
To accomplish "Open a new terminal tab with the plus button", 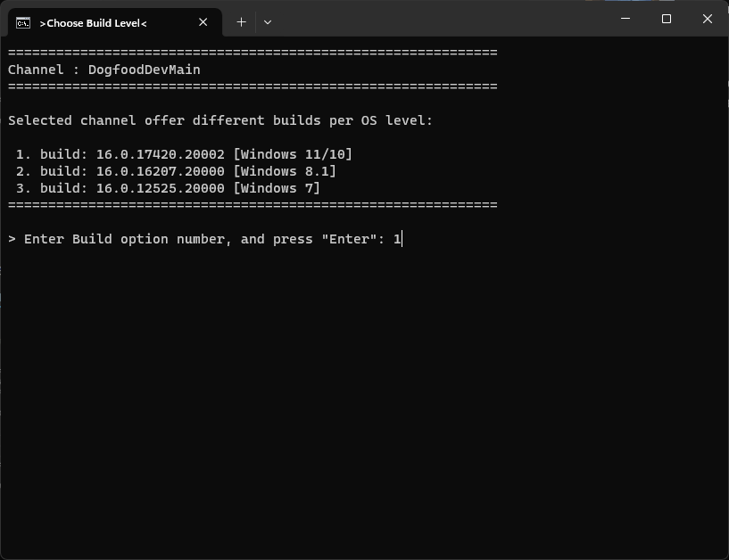I will [x=240, y=21].
